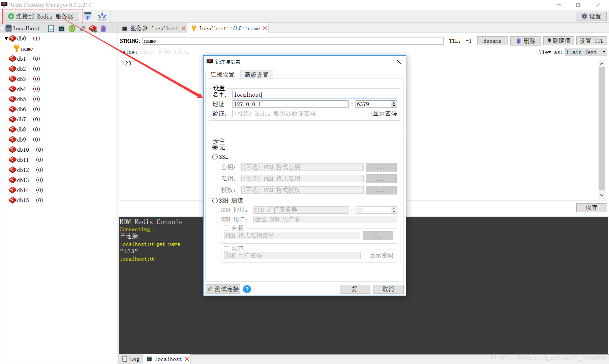Click the import connections toolbar icon
The width and height of the screenshot is (609, 364).
pos(102,16)
